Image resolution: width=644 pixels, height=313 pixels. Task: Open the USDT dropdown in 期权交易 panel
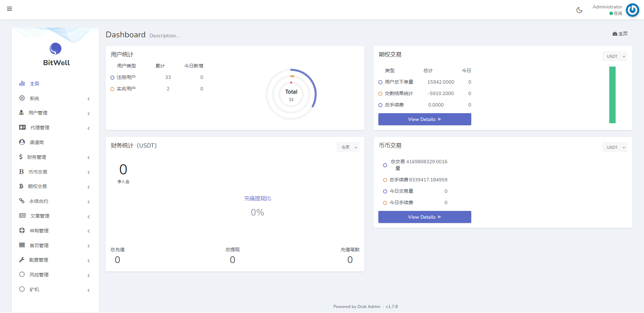coord(615,56)
